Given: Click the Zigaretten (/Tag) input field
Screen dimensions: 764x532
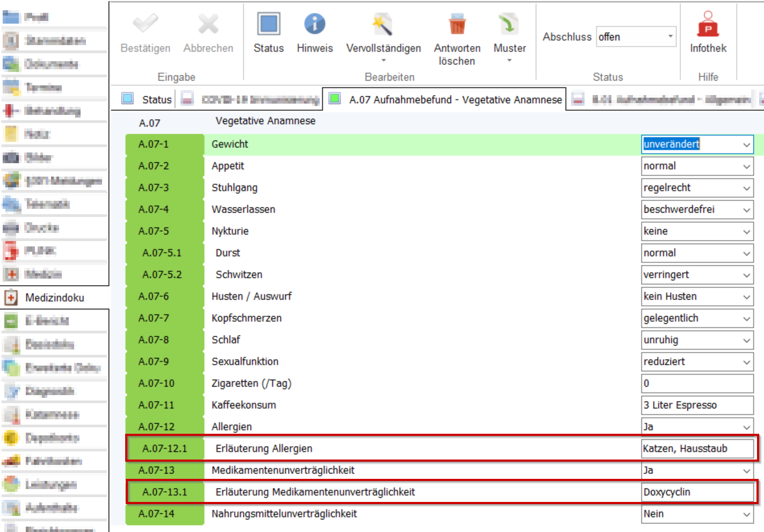Looking at the screenshot, I should [696, 384].
